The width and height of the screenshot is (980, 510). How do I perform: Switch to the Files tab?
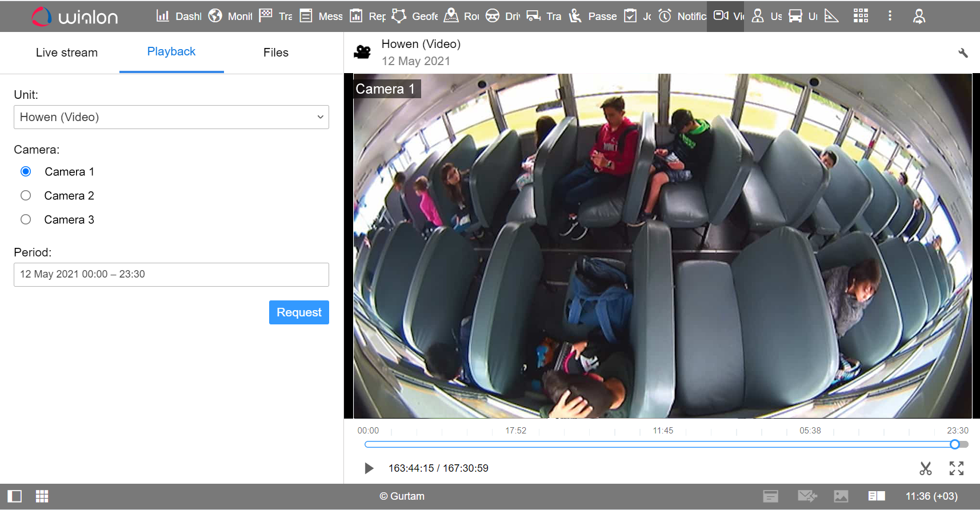point(275,53)
